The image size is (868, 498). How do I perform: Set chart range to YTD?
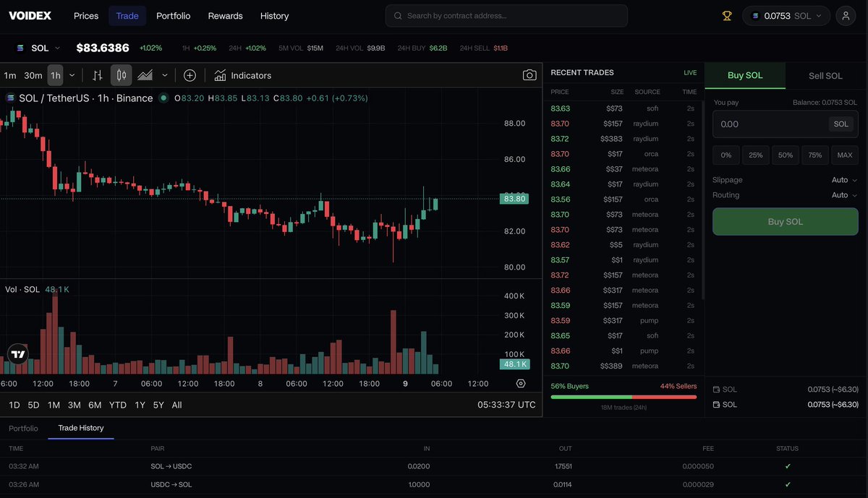click(x=118, y=405)
